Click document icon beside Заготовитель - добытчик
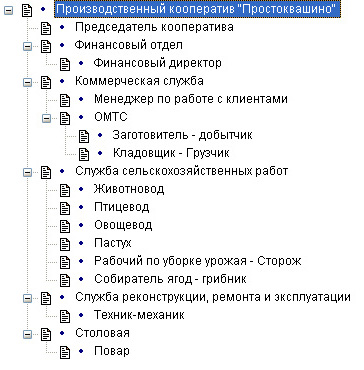The image size is (364, 370). [x=84, y=136]
